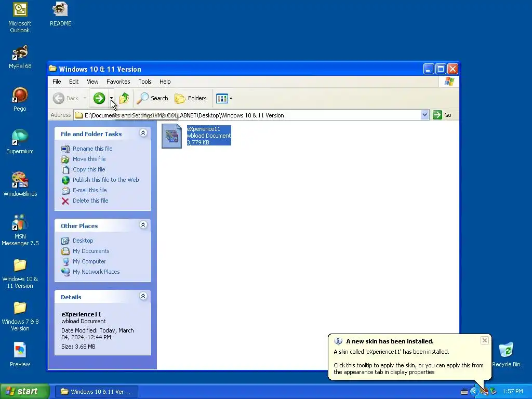Image resolution: width=532 pixels, height=399 pixels.
Task: Select the eXperience11 wbload file icon
Action: (171, 136)
